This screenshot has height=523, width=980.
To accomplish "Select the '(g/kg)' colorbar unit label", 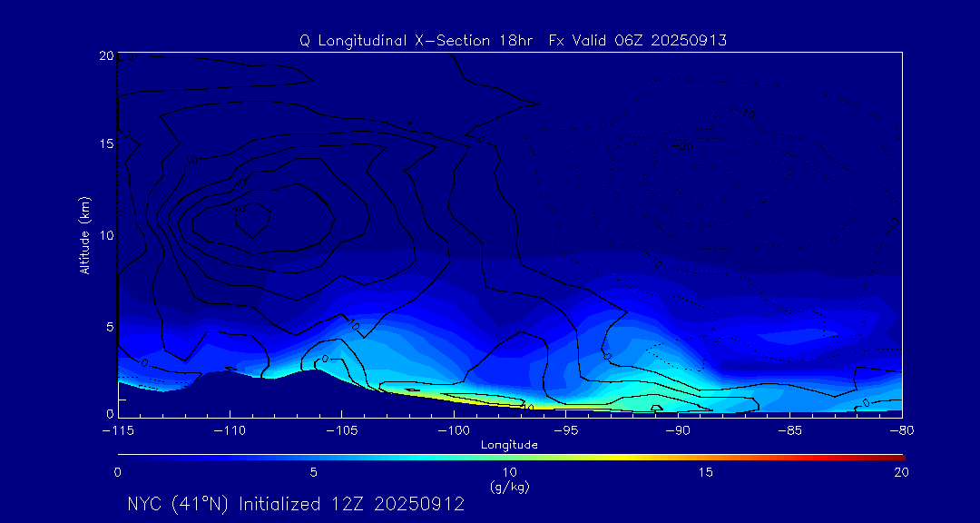I will (509, 487).
